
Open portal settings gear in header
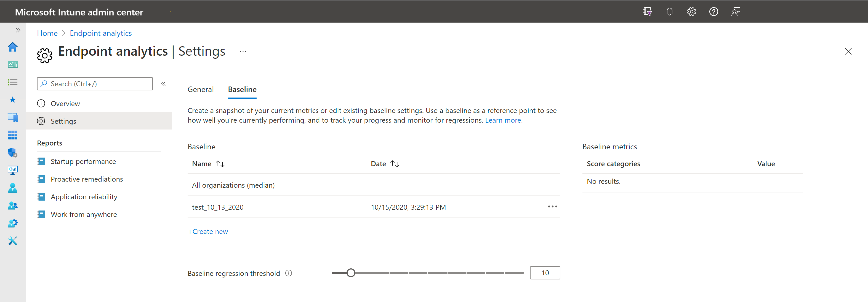[x=691, y=12]
